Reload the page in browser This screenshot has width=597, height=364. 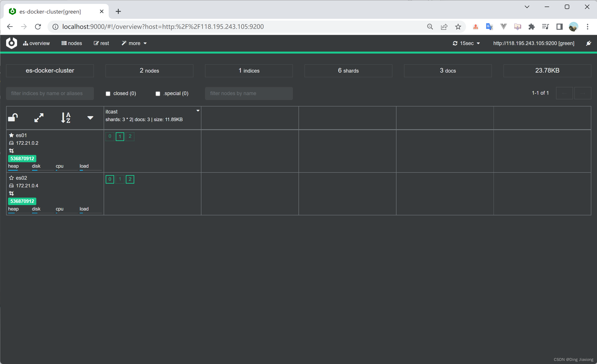click(x=38, y=27)
